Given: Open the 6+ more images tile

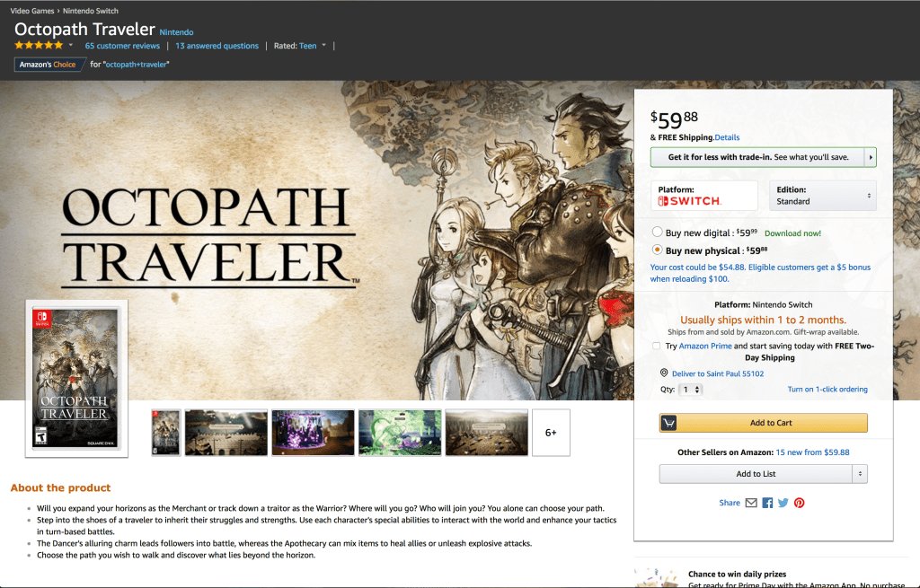Looking at the screenshot, I should [x=551, y=433].
